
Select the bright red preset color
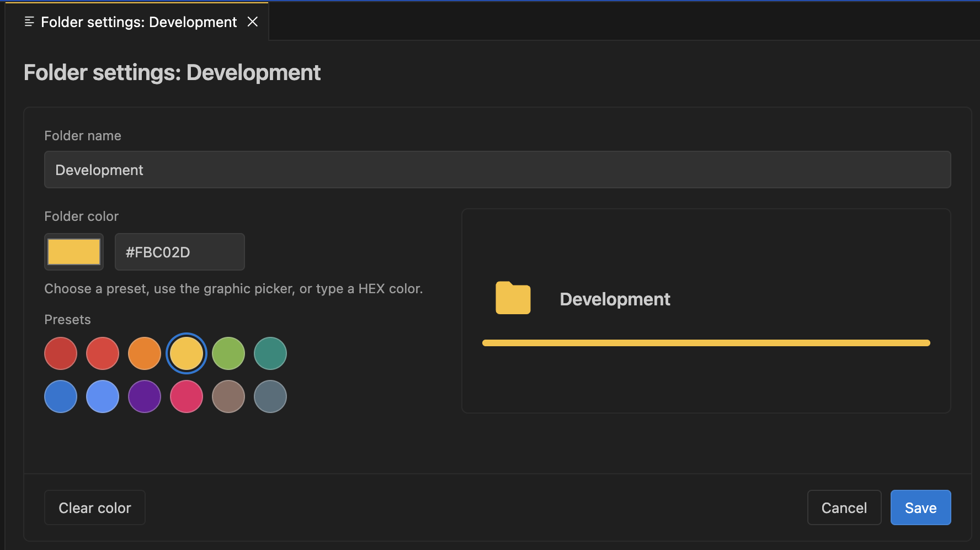(103, 353)
